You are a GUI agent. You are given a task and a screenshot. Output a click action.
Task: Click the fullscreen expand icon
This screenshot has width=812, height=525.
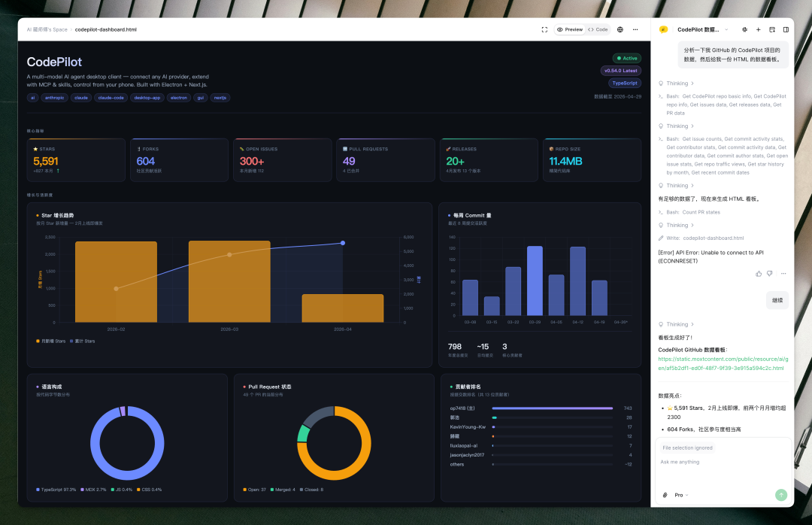pyautogui.click(x=544, y=29)
